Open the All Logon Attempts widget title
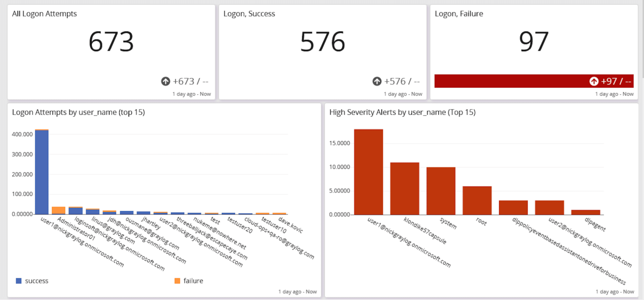The height and width of the screenshot is (300, 644). pos(44,14)
